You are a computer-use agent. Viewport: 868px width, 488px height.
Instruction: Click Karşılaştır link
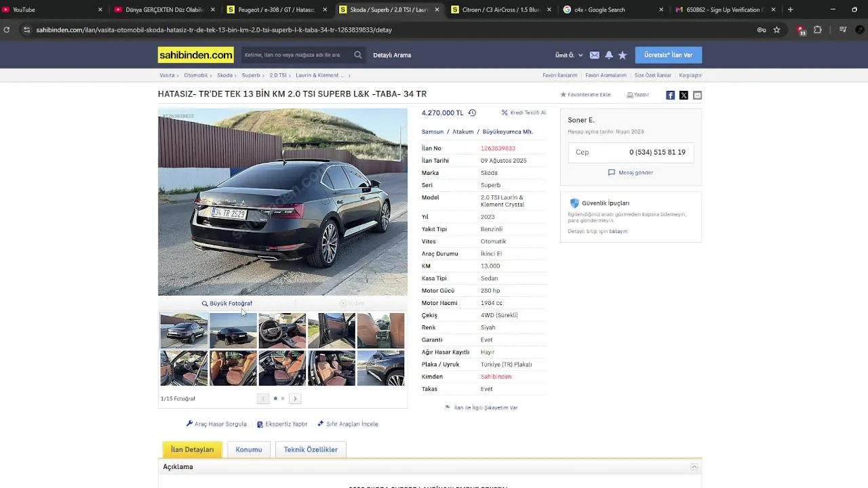pos(690,75)
